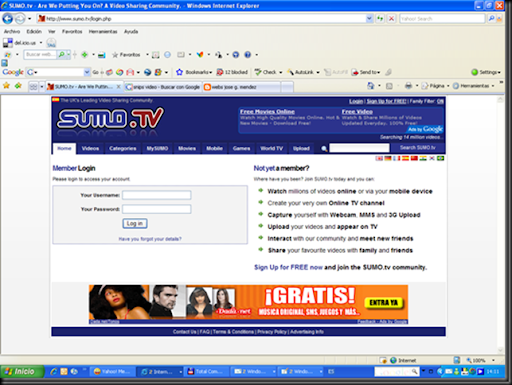The height and width of the screenshot is (385, 512).
Task: Click the German flag language icon
Action: (388, 158)
